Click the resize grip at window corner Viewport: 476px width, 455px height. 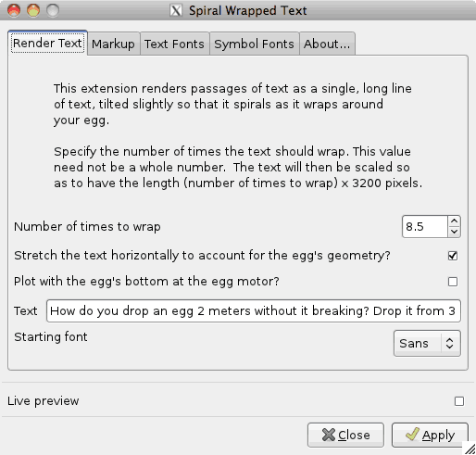(x=470, y=449)
